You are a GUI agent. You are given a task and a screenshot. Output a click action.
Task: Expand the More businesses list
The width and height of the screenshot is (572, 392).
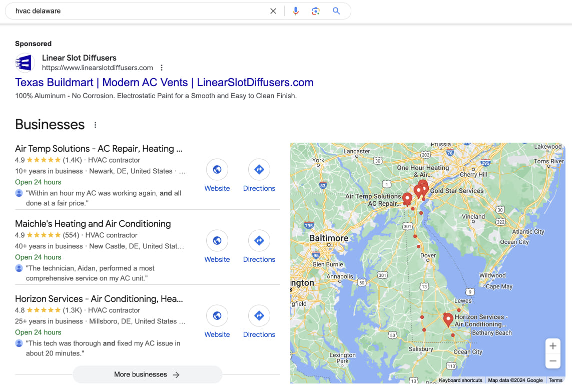(x=147, y=374)
